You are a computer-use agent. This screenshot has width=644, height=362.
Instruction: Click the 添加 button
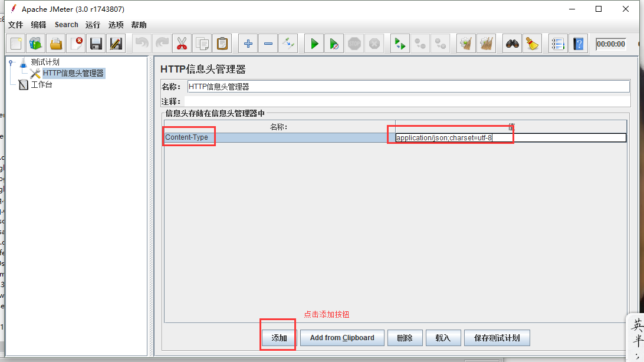(x=277, y=337)
